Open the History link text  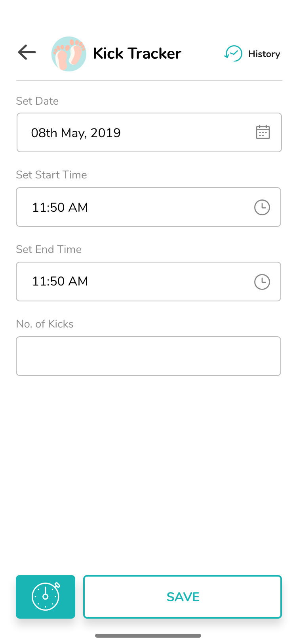(x=264, y=54)
